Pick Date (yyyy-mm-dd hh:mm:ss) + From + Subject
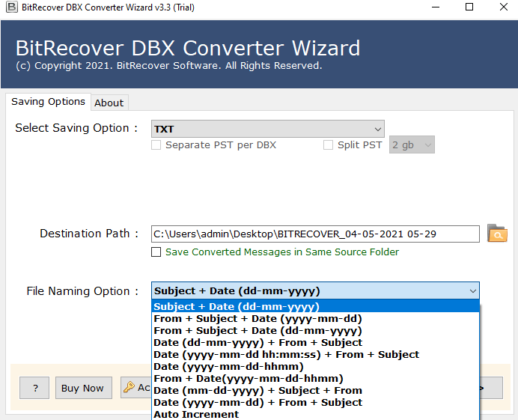The image size is (518, 420). [315, 355]
